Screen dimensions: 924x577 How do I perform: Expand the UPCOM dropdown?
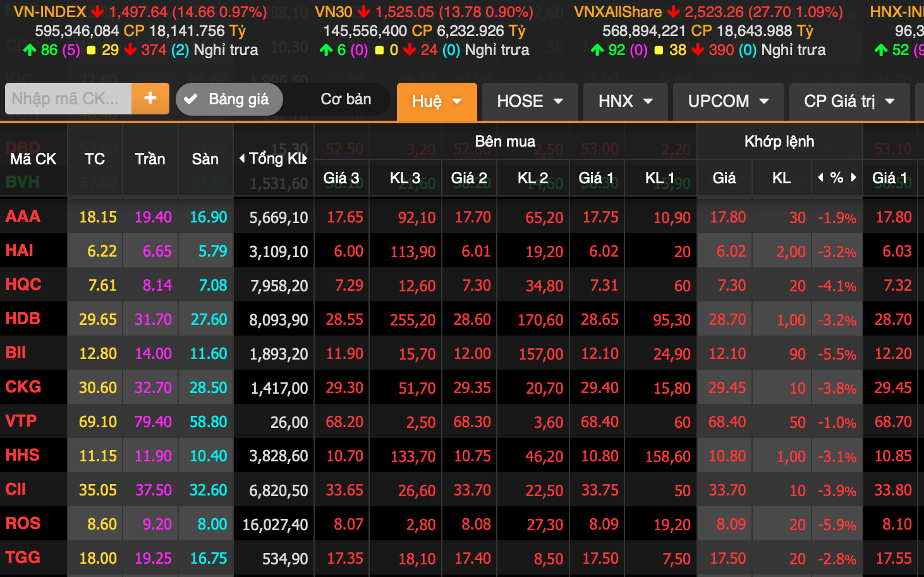tap(728, 101)
